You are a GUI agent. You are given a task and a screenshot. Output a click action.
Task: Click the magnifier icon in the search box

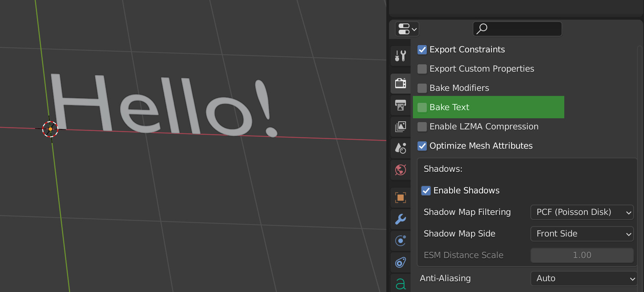click(x=482, y=29)
